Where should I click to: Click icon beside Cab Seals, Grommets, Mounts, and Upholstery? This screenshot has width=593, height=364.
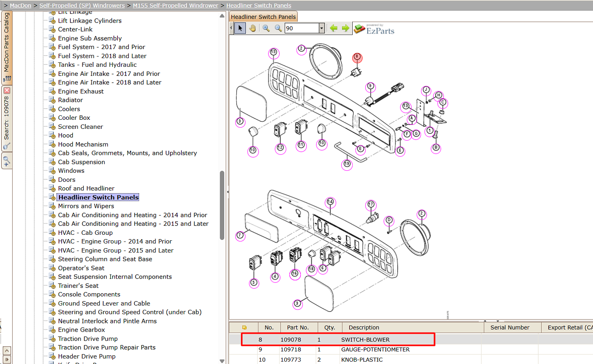pos(52,153)
